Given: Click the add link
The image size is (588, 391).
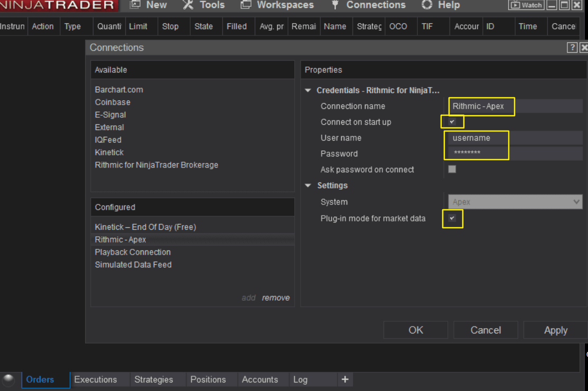Looking at the screenshot, I should (x=249, y=297).
